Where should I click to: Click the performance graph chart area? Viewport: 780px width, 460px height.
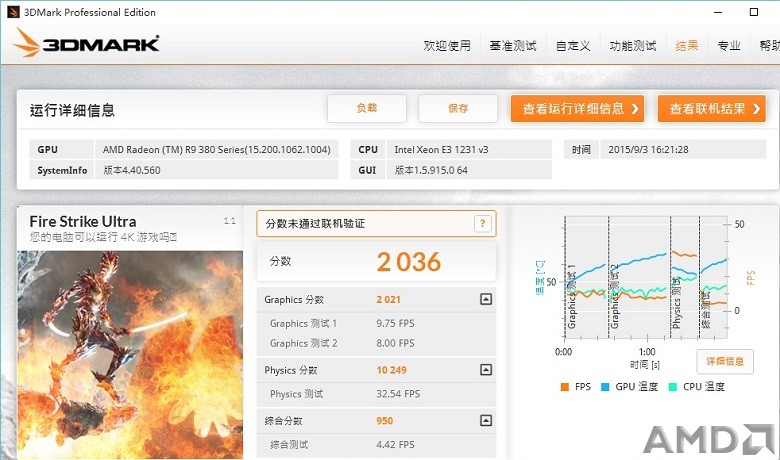point(646,277)
